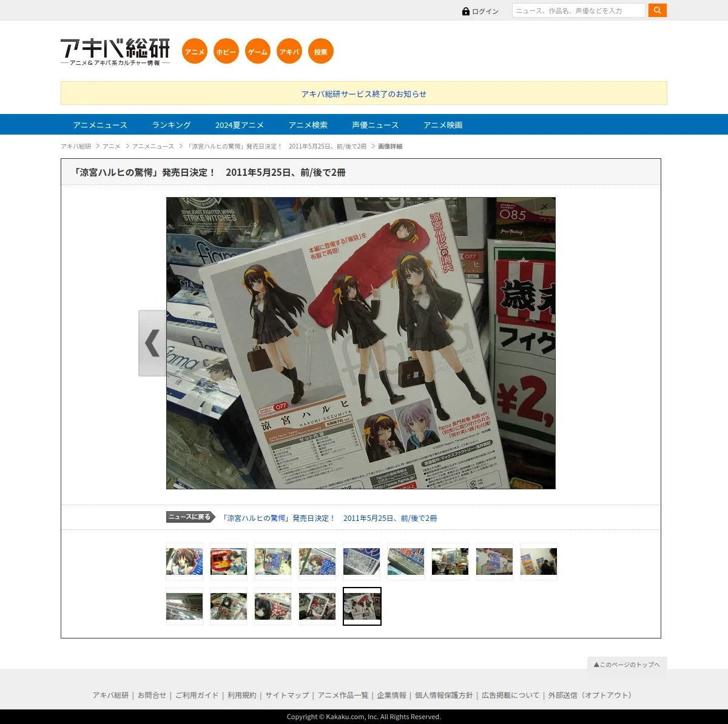Click the アキバ総研 breadcrumb link

[76, 146]
